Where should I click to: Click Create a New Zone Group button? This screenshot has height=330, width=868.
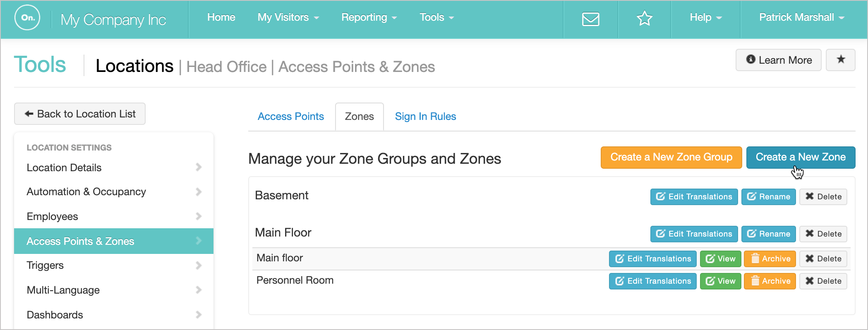[x=671, y=157]
